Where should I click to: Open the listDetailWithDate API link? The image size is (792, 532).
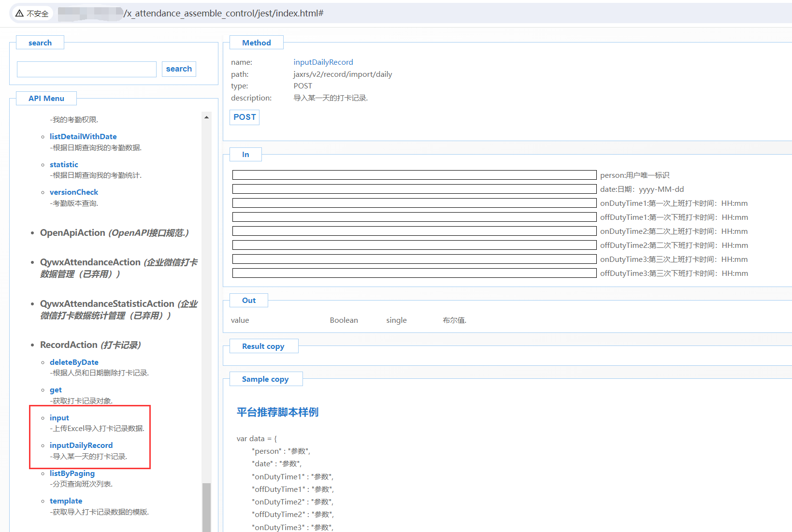(x=83, y=137)
